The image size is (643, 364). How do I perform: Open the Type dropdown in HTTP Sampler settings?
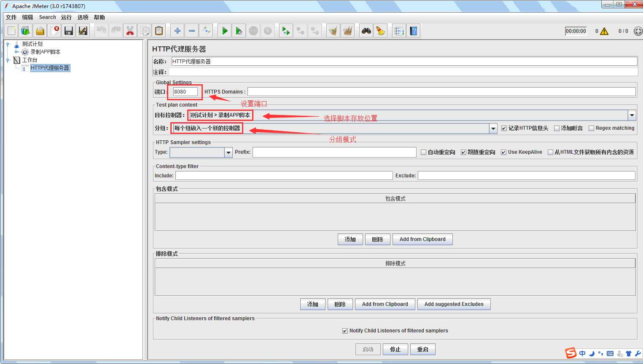tap(228, 153)
